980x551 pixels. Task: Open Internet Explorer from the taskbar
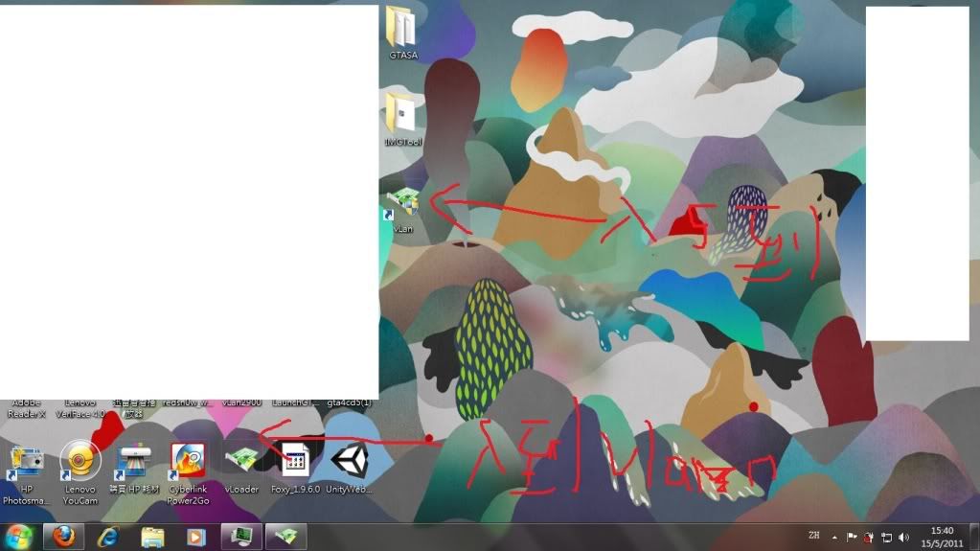click(x=108, y=537)
